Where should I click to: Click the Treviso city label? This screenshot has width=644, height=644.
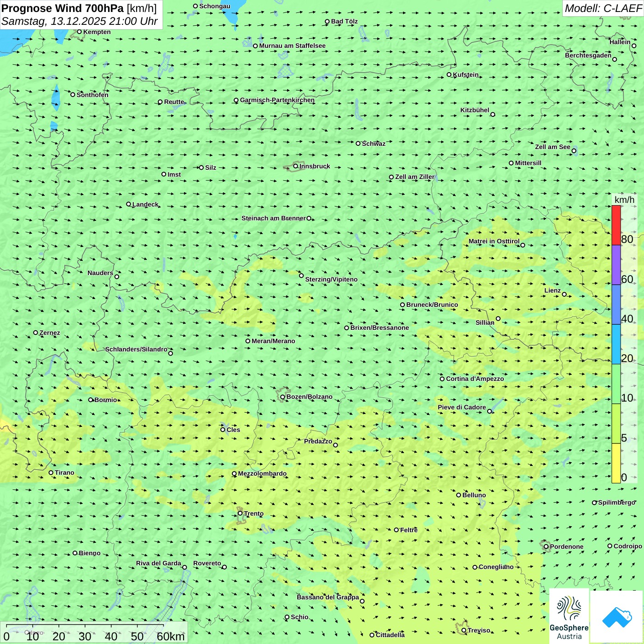click(479, 630)
